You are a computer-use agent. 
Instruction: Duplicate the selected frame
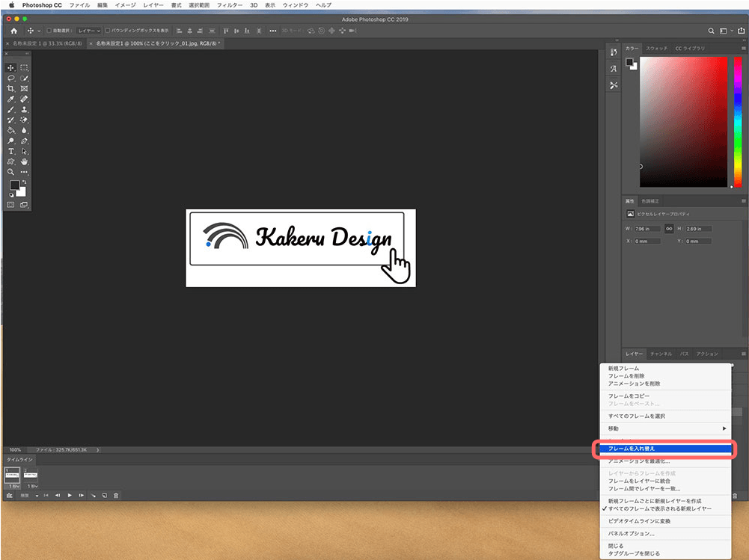click(105, 496)
